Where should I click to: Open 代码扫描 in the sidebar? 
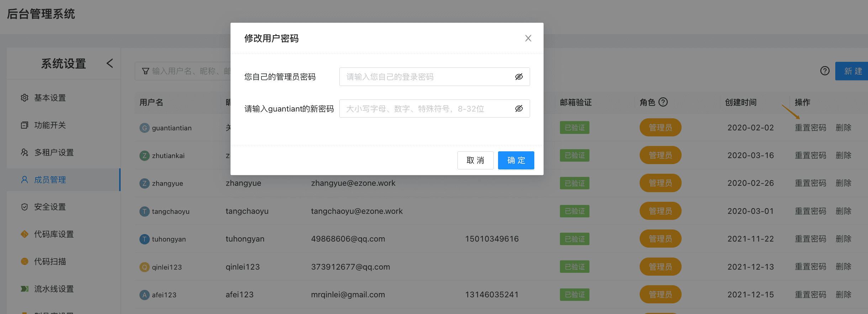[63, 261]
